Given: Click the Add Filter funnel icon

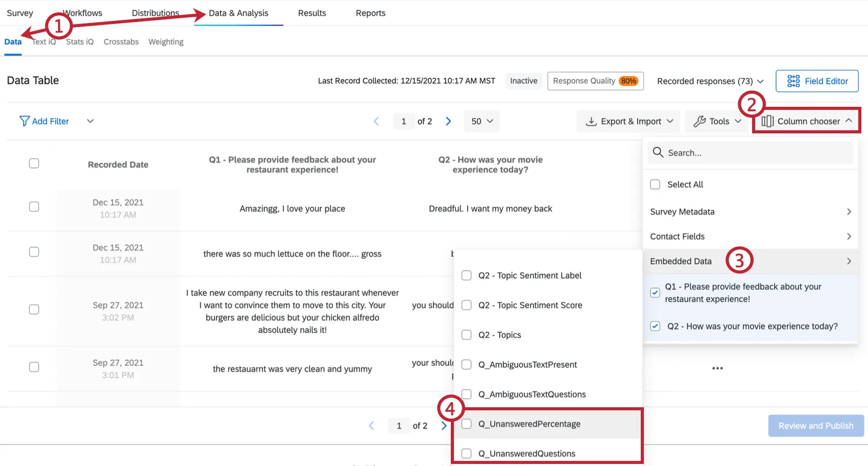Looking at the screenshot, I should click(x=24, y=121).
